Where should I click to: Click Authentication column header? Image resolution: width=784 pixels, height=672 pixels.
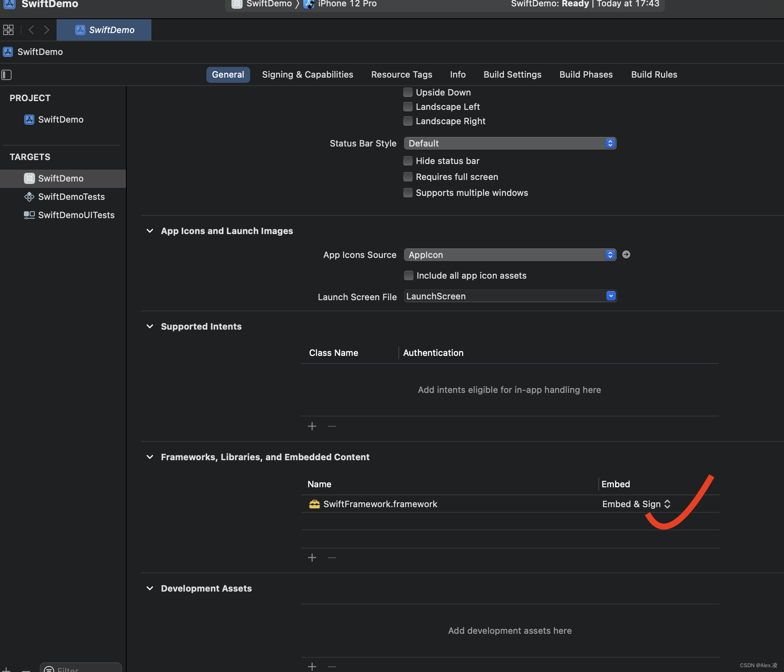(x=433, y=353)
